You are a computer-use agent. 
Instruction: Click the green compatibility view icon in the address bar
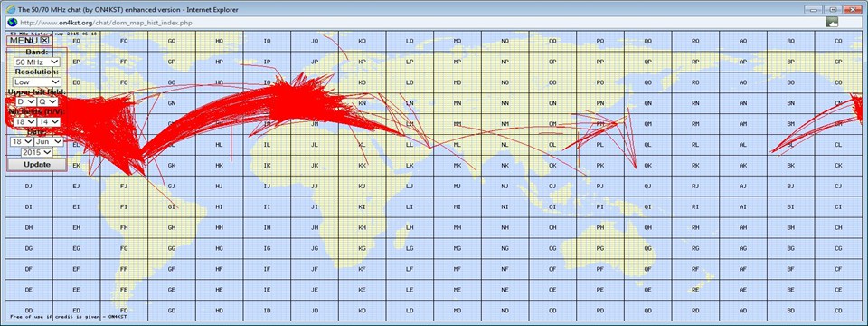832,22
